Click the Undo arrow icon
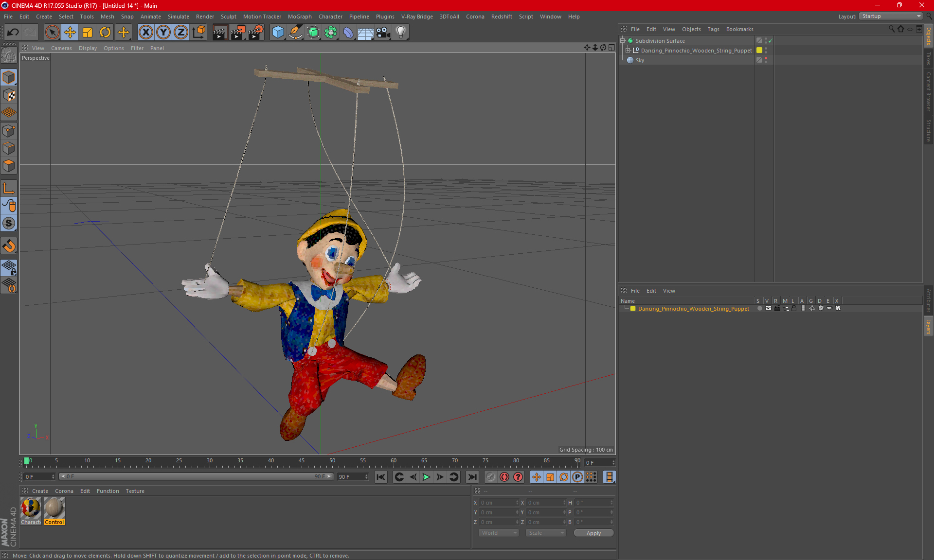 tap(13, 33)
